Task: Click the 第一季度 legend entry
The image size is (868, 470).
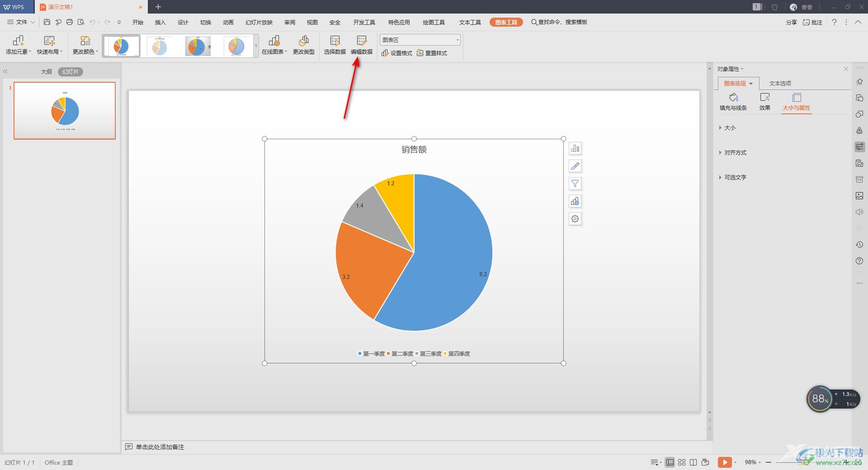Action: 371,353
